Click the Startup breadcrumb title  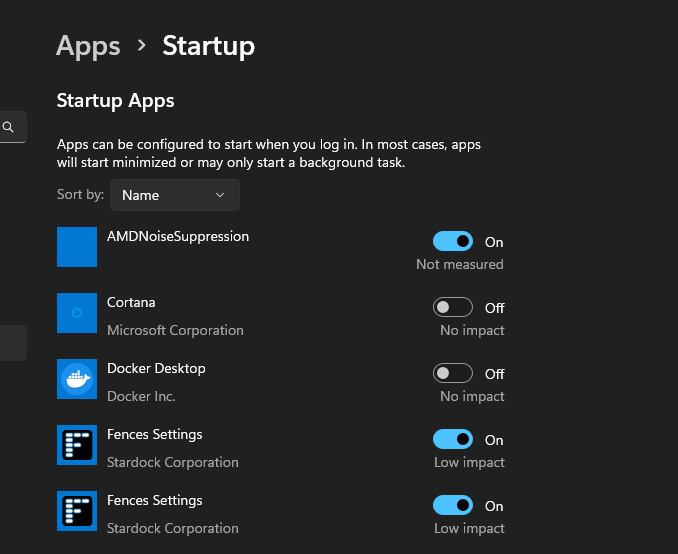pyautogui.click(x=208, y=46)
